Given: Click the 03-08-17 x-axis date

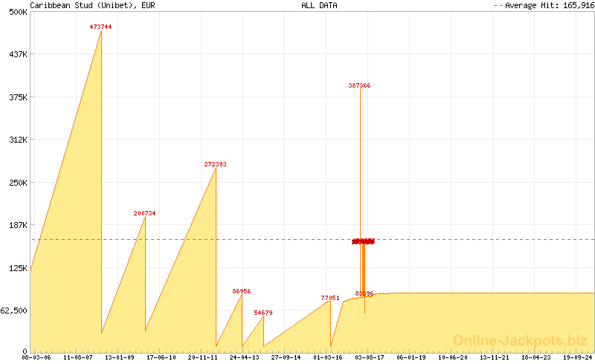Looking at the screenshot, I should (369, 357).
